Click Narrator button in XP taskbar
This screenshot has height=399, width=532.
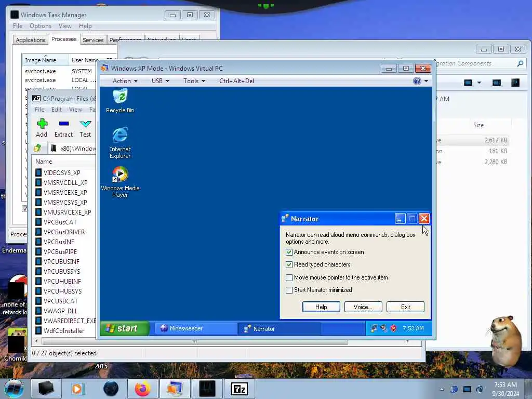pos(280,328)
